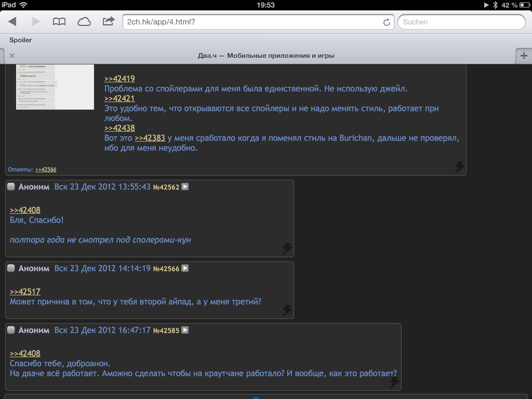Select the Два.ч Мобильные приложения tab

pyautogui.click(x=266, y=56)
